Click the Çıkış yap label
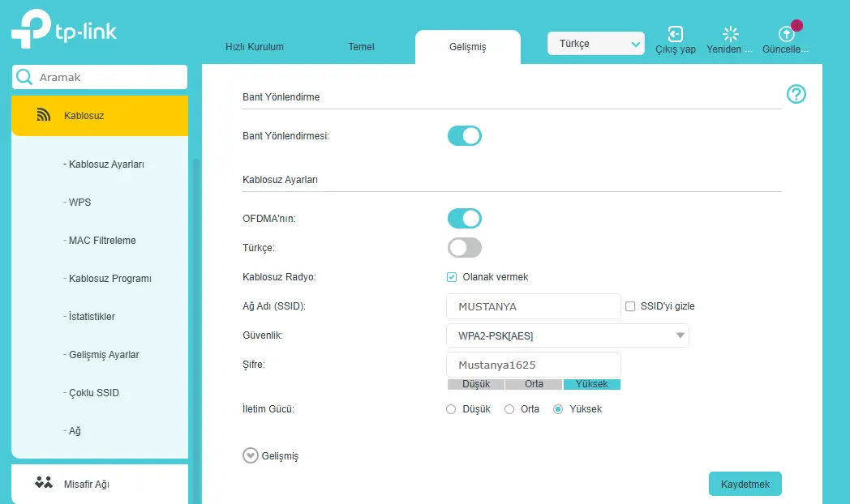 click(676, 49)
